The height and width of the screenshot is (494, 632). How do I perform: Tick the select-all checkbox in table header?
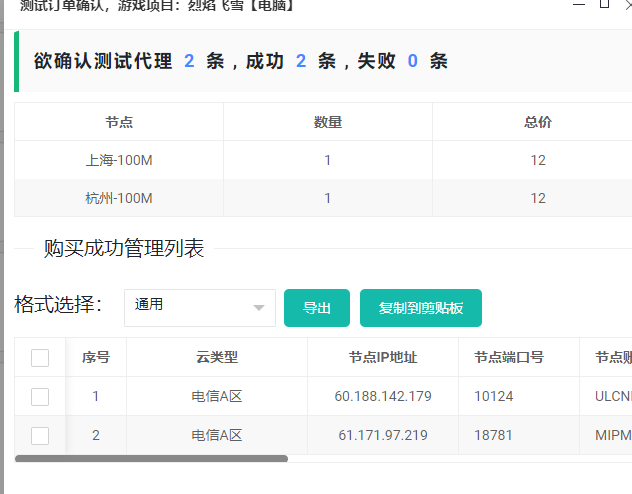click(40, 357)
